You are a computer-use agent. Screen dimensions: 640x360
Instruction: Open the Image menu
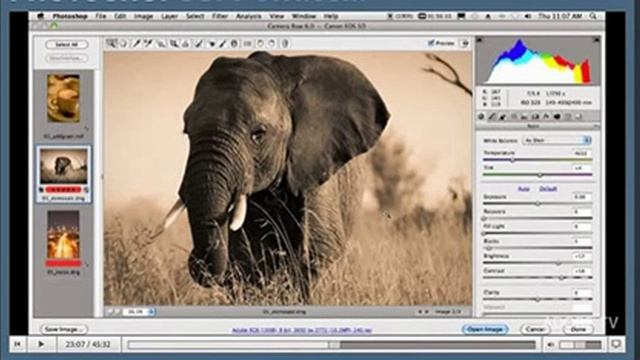pyautogui.click(x=143, y=16)
